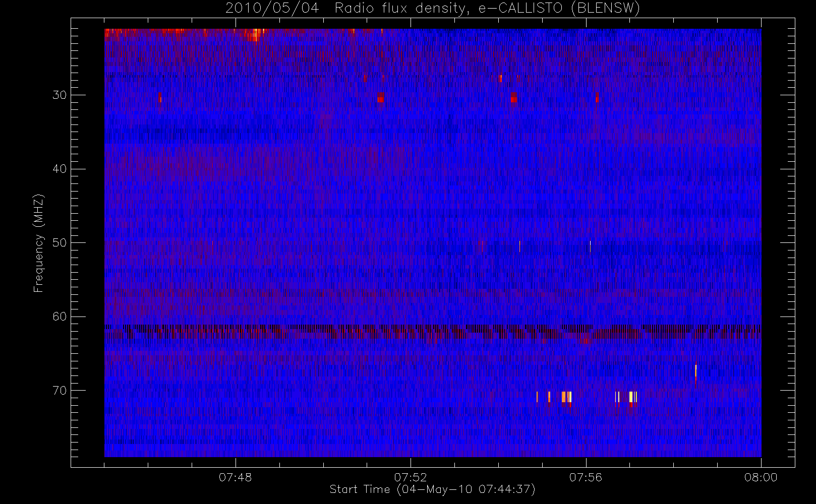This screenshot has width=816, height=504.
Task: Click the plot title 'Radio flux density, e-CALLISTO (BLENSW)'
Action: (x=487, y=9)
